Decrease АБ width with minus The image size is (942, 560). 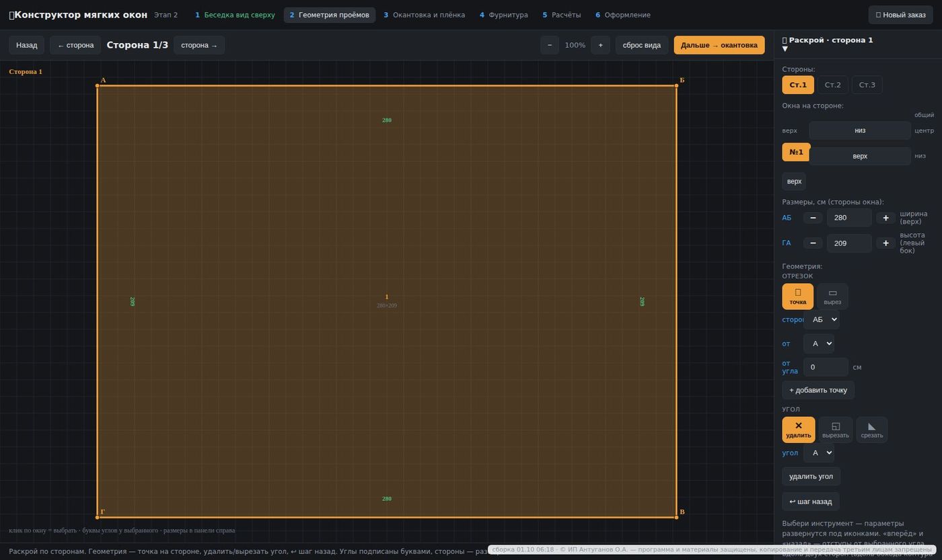pos(813,218)
